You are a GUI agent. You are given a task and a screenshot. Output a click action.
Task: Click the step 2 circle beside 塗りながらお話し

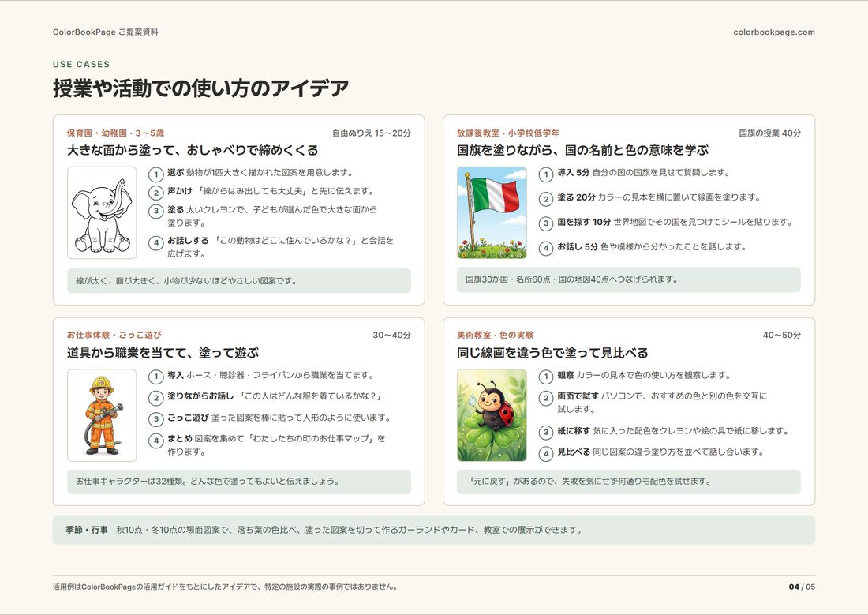156,398
